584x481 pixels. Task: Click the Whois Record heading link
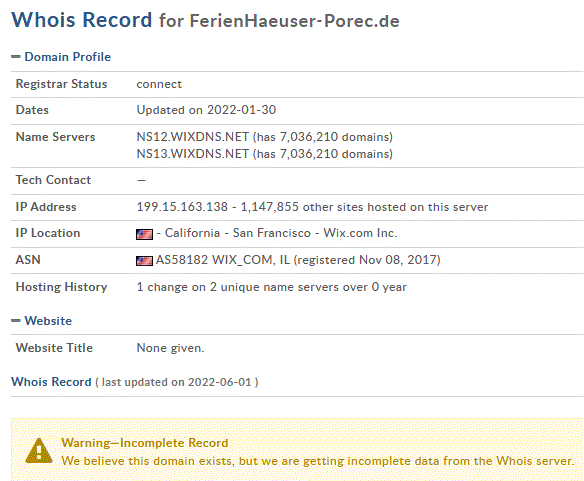pos(51,382)
